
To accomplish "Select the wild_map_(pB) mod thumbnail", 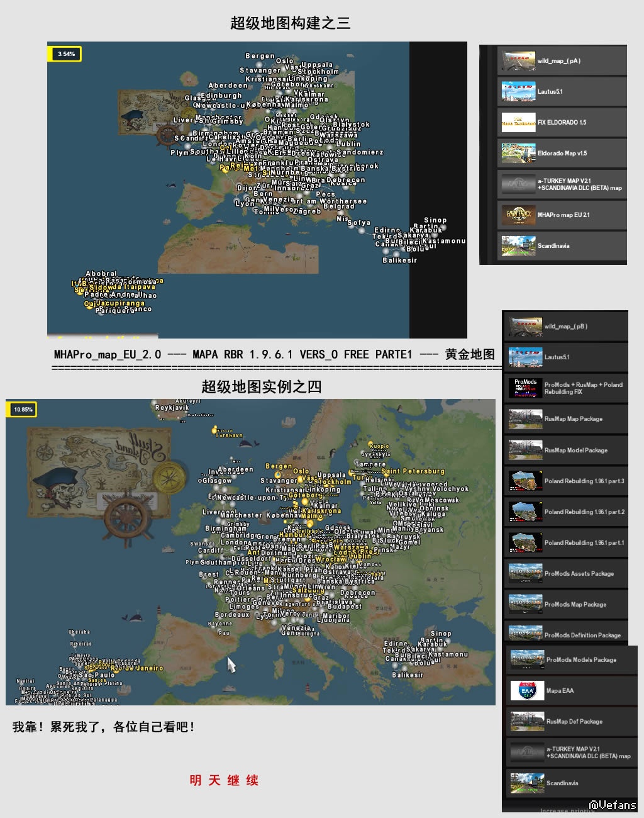I will coord(525,327).
